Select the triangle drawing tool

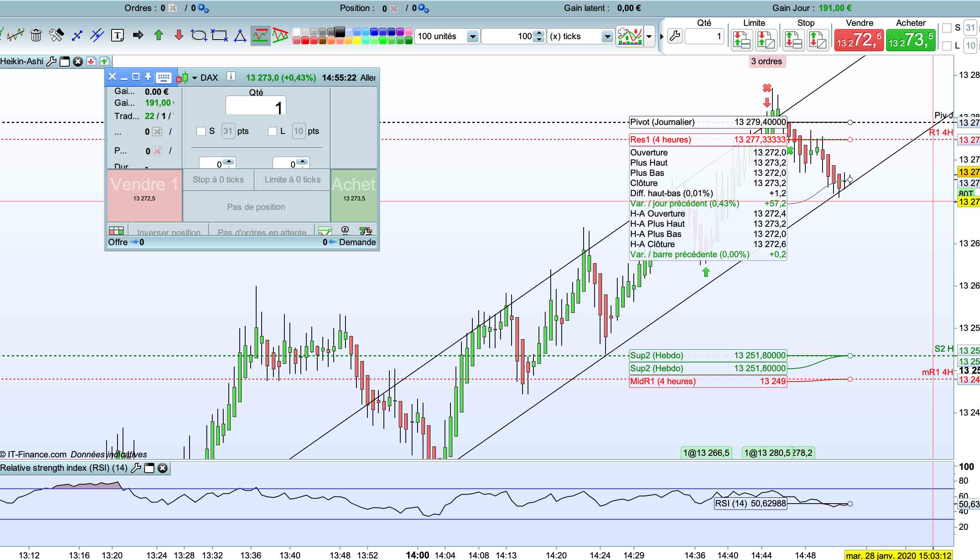coord(240,36)
